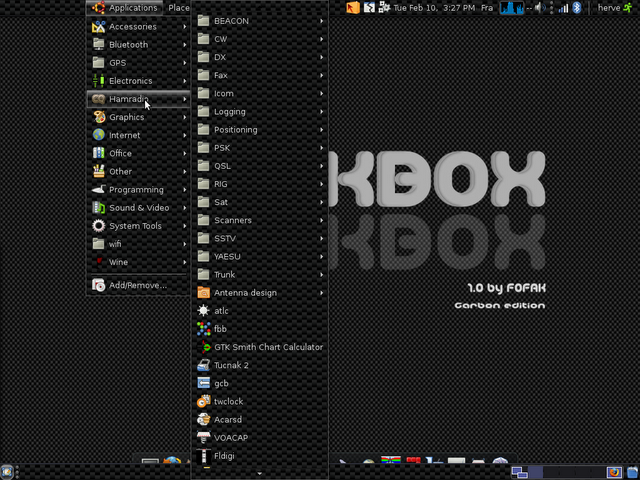Screen dimensions: 640x480
Task: Click the volume speaker tray icon
Action: (x=540, y=7)
